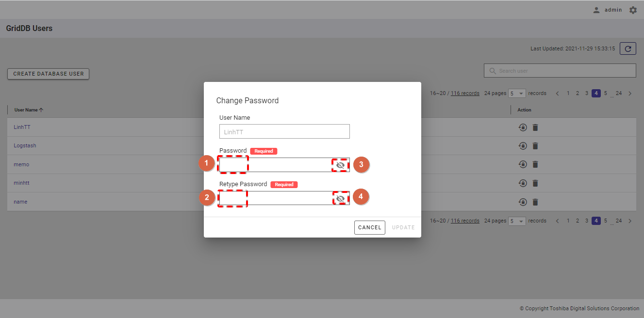Click in the Search user field
Screen dimensions: 644x318
[563, 71]
